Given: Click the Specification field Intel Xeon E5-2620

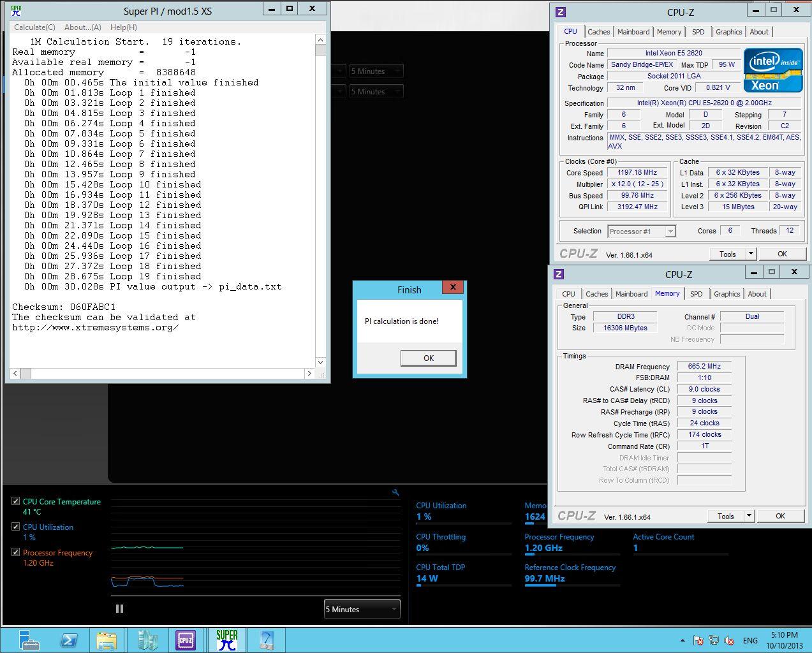Looking at the screenshot, I should [x=704, y=103].
